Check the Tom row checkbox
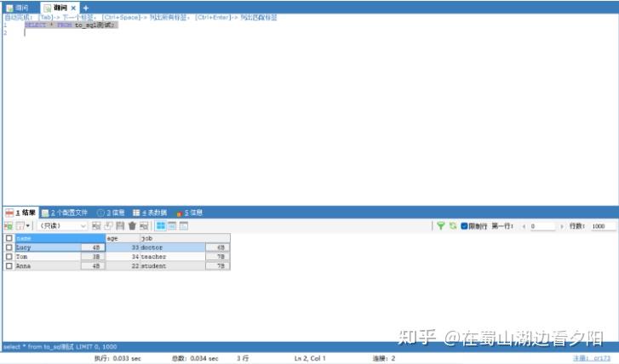The height and width of the screenshot is (364, 619). tap(9, 257)
